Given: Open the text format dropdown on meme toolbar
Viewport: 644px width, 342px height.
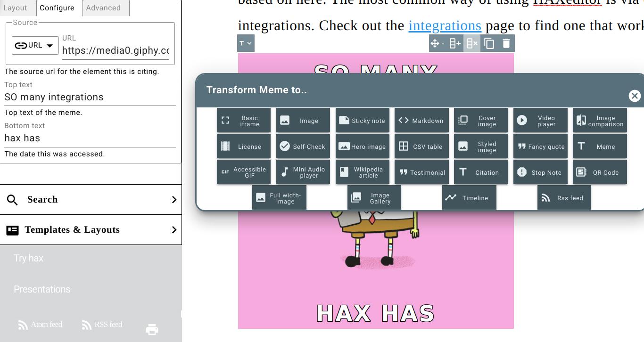Looking at the screenshot, I should 245,43.
